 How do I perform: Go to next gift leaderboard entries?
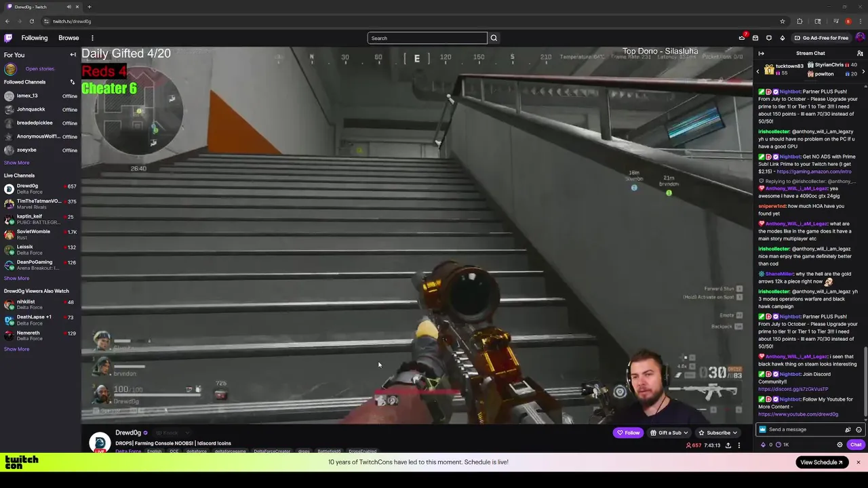[x=863, y=70]
